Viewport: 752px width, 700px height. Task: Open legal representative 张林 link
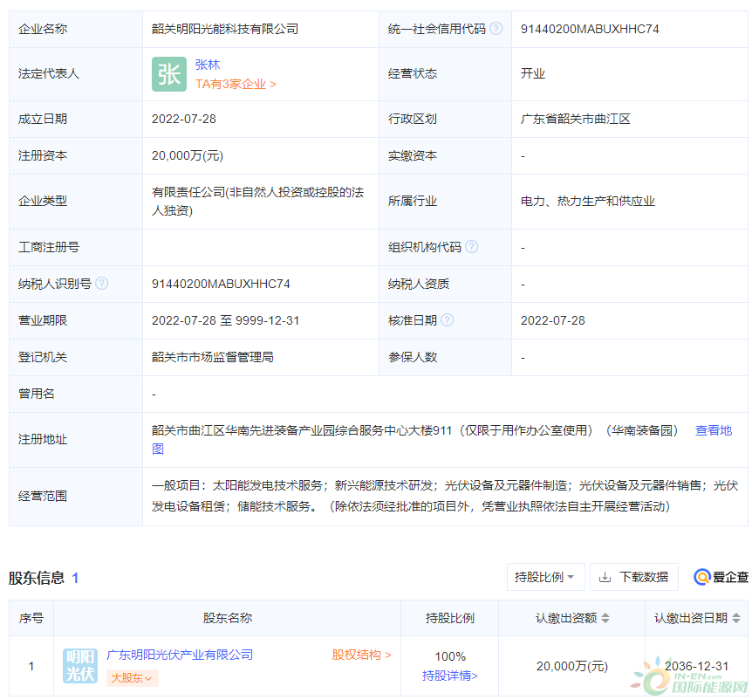(207, 65)
